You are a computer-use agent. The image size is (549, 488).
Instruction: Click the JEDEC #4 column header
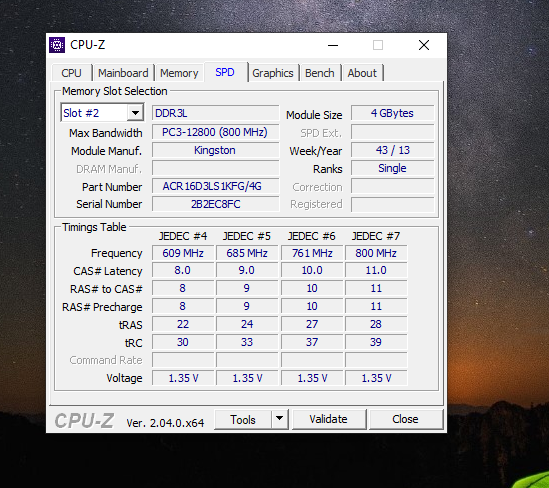pos(183,236)
